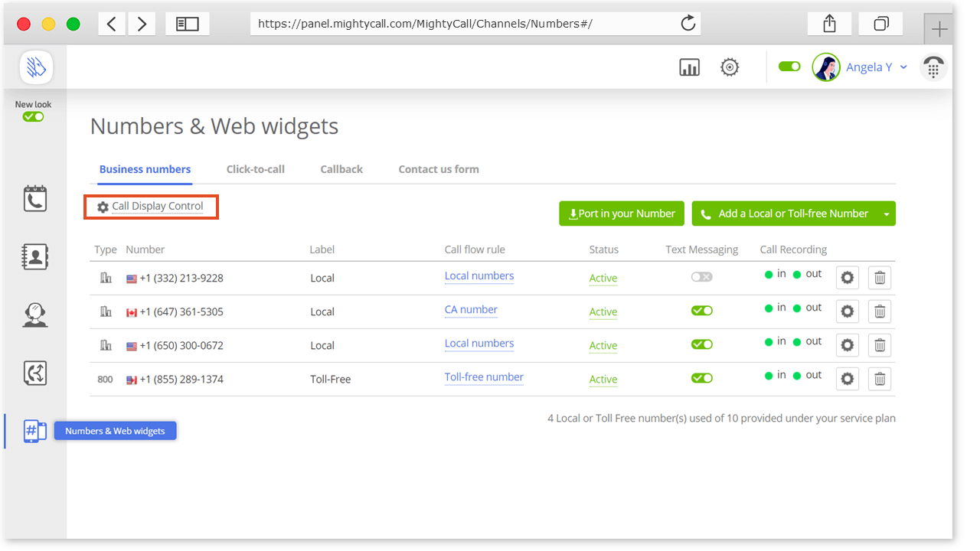Enable text messaging for +1 (332) 213-9228

pyautogui.click(x=702, y=277)
